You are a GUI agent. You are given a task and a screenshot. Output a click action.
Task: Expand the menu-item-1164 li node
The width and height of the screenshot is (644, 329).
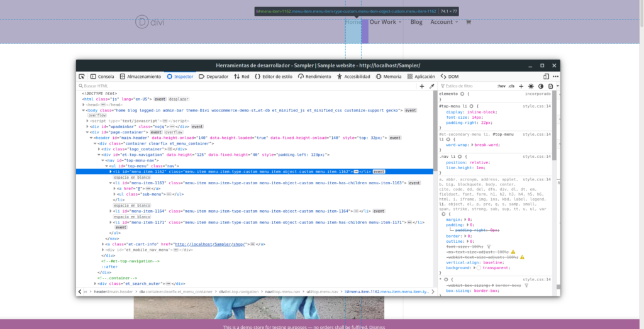point(111,211)
